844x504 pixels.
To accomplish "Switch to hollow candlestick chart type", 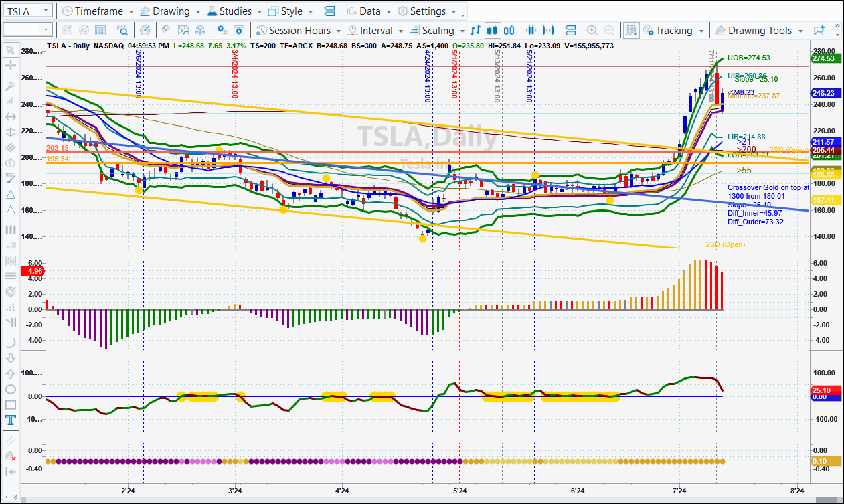I will coord(509,31).
